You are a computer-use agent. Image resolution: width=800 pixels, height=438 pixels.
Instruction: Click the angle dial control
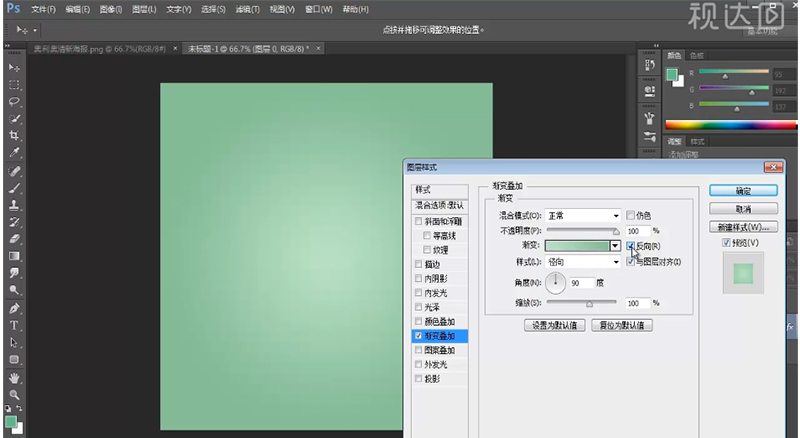[x=555, y=283]
